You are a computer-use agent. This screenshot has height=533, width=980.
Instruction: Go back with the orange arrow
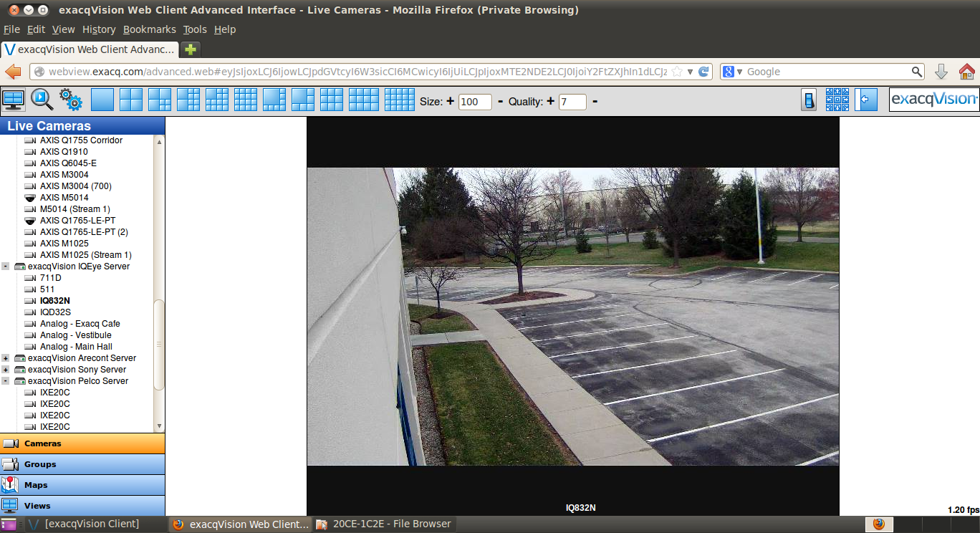(x=13, y=72)
